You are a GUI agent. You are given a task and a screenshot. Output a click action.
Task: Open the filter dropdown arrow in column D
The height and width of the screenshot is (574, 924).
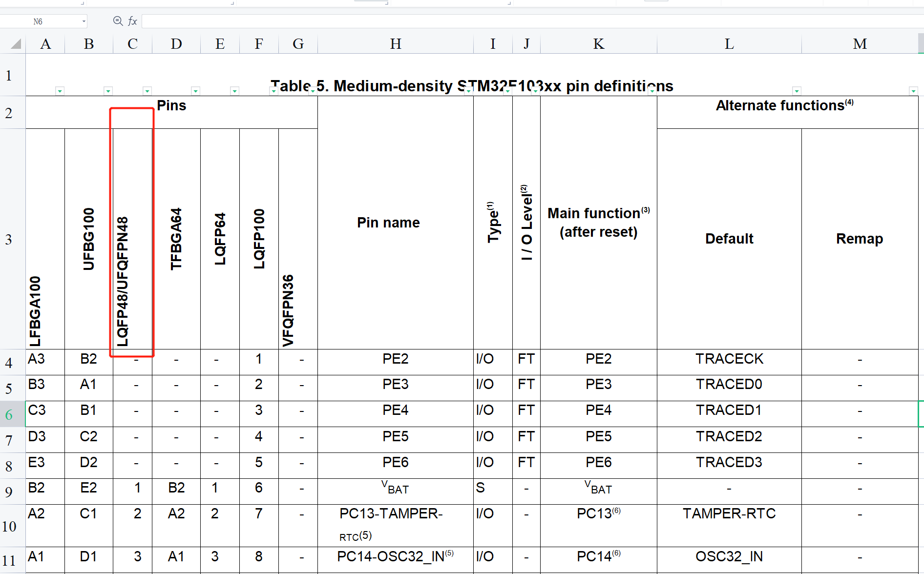[x=195, y=91]
